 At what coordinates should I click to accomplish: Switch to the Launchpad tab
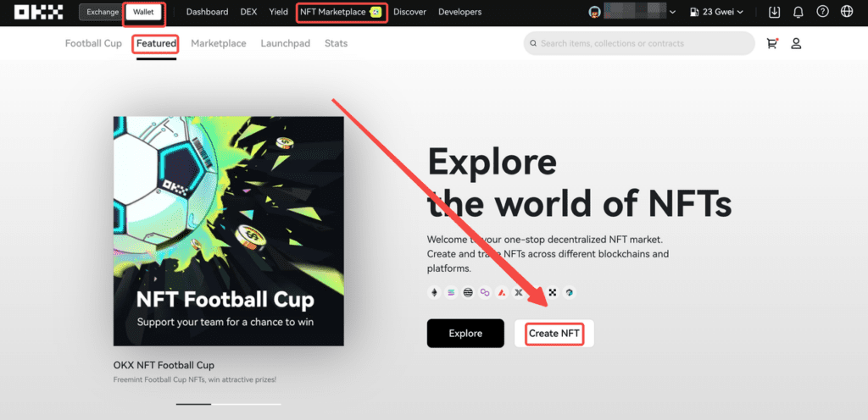click(286, 43)
